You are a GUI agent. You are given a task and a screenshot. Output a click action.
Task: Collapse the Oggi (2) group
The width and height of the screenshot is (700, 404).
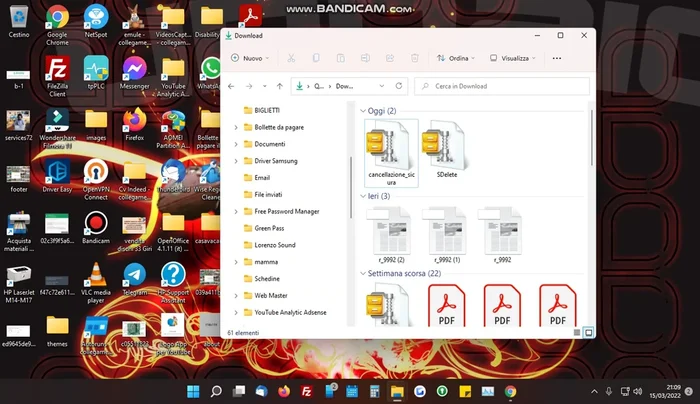point(363,111)
